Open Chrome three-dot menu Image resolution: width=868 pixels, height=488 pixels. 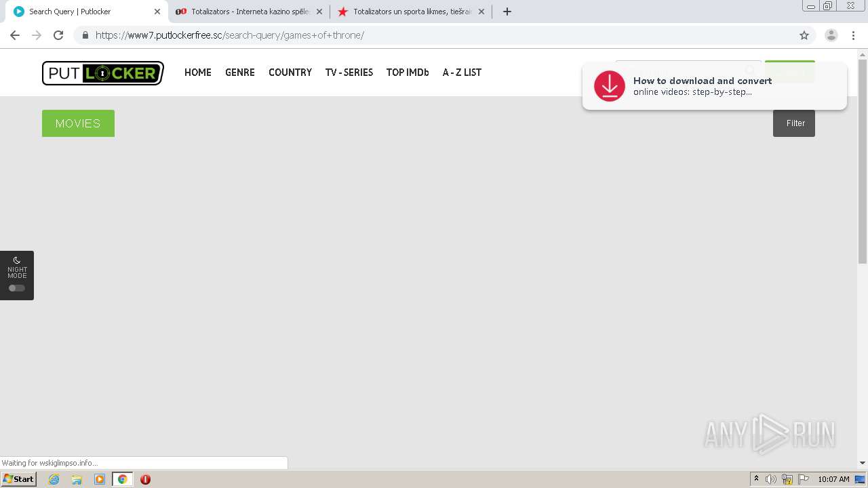[x=853, y=35]
